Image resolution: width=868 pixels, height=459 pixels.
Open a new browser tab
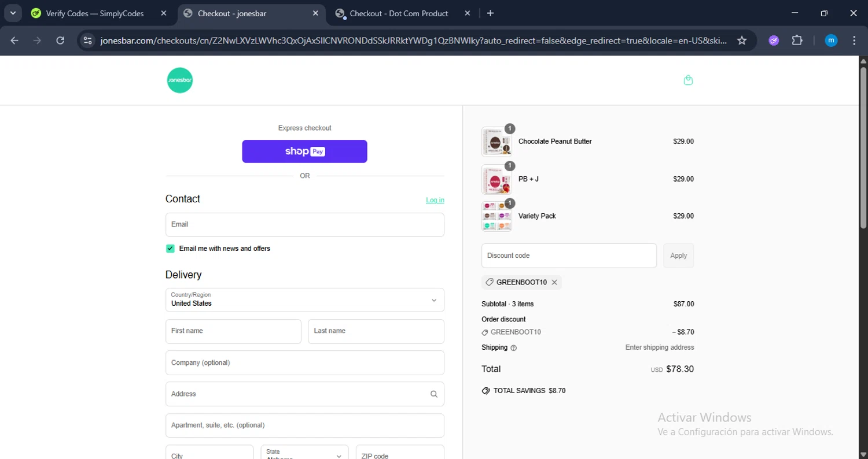point(490,13)
